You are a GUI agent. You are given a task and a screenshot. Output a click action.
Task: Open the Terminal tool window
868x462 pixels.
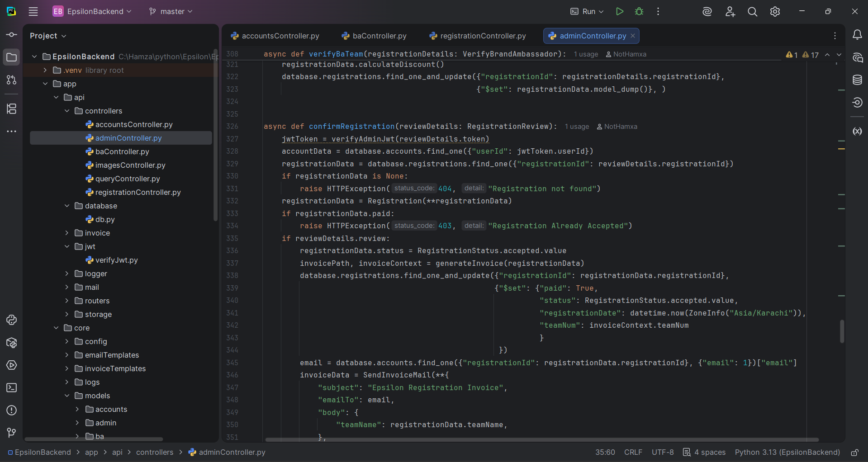coord(11,388)
